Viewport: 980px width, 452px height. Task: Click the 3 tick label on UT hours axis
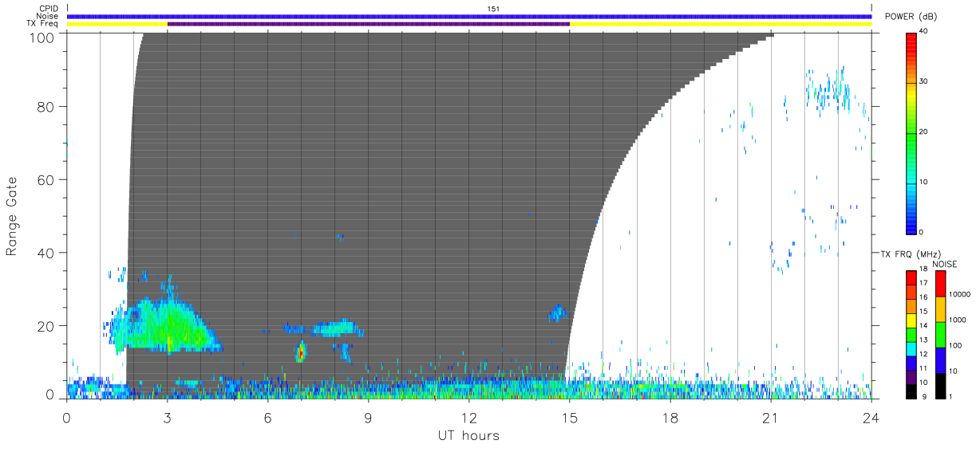pyautogui.click(x=167, y=416)
